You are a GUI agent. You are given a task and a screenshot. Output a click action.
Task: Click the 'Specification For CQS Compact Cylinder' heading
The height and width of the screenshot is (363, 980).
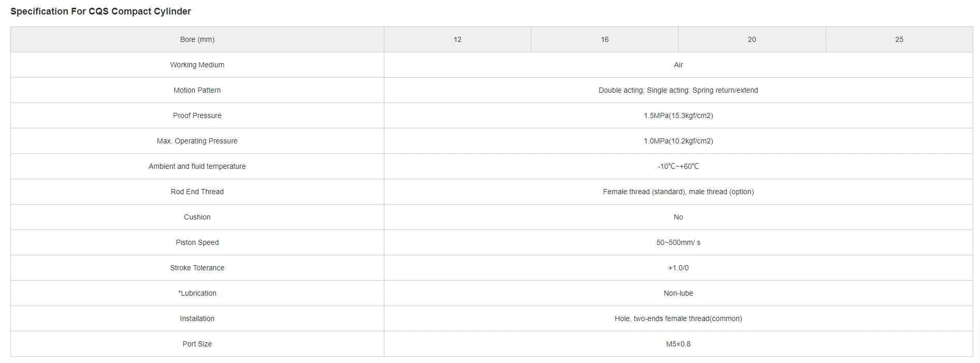point(100,11)
